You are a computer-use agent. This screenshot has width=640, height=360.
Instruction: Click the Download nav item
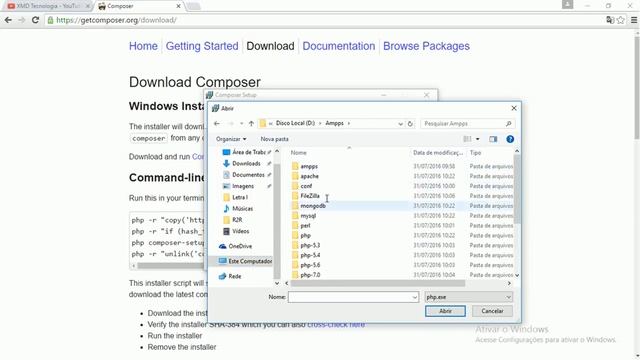coord(270,46)
